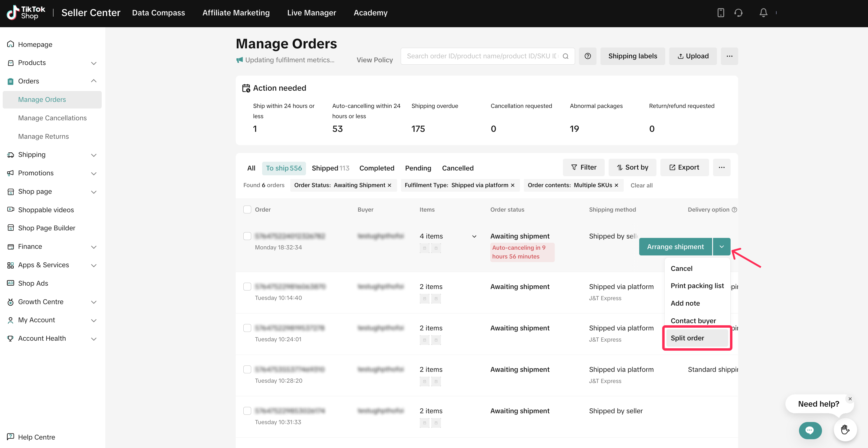The width and height of the screenshot is (868, 448).
Task: Remove the Multiple SKUs filter tag
Action: coord(616,185)
